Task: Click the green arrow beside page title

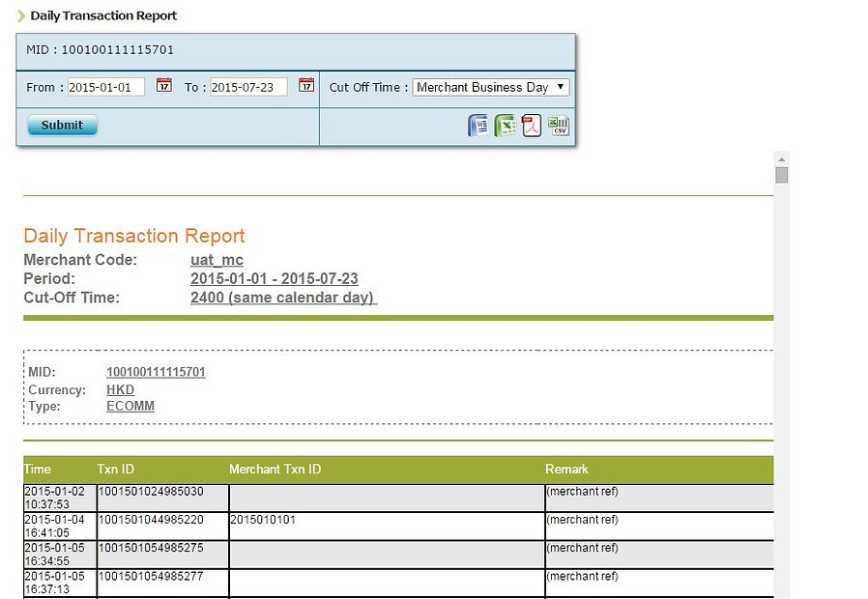Action: 21,16
